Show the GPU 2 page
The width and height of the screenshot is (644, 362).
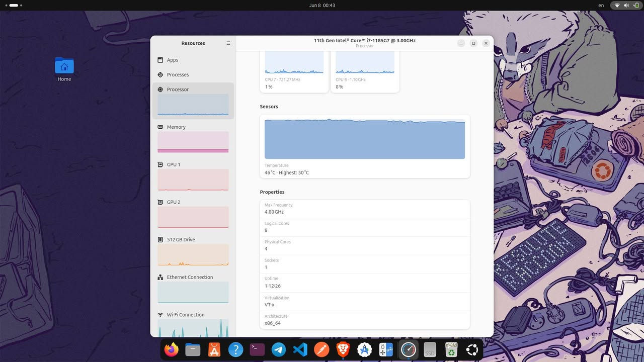coord(193,213)
